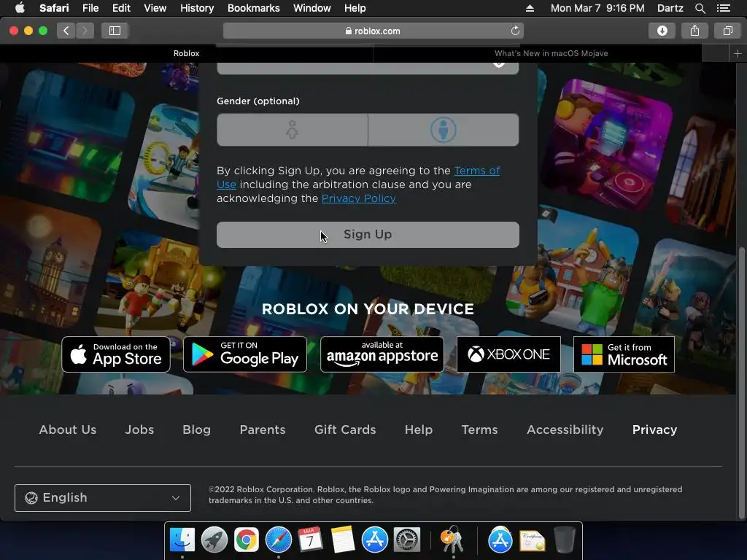Toggle password visibility eye icon

tap(499, 64)
